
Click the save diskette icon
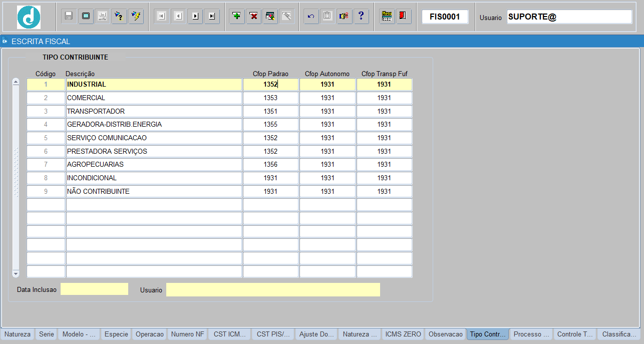coord(69,16)
